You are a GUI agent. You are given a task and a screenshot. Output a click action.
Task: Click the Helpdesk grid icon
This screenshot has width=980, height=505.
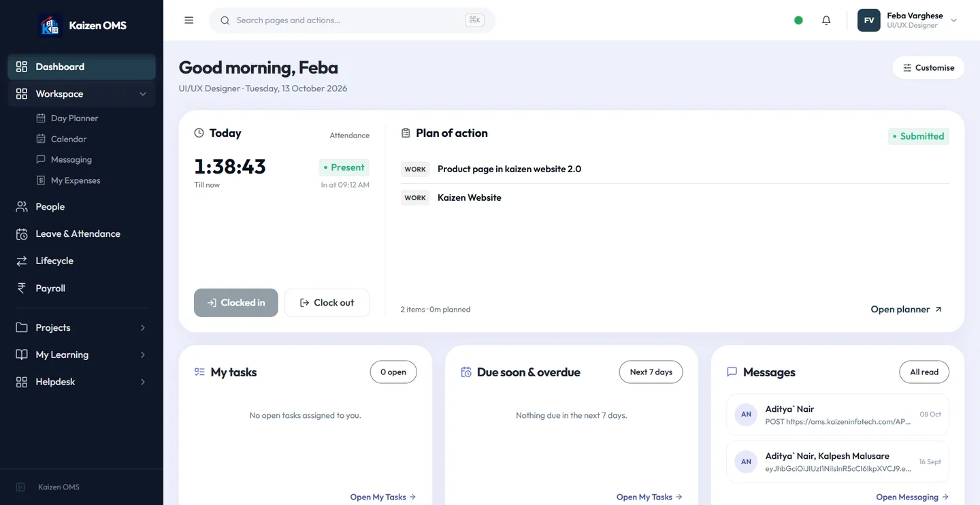pyautogui.click(x=22, y=382)
